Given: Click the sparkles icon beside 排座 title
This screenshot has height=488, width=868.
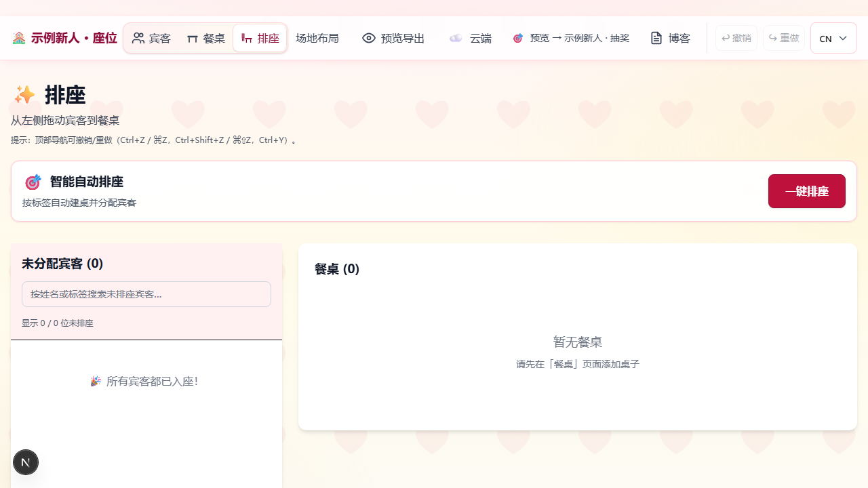Looking at the screenshot, I should click(24, 95).
